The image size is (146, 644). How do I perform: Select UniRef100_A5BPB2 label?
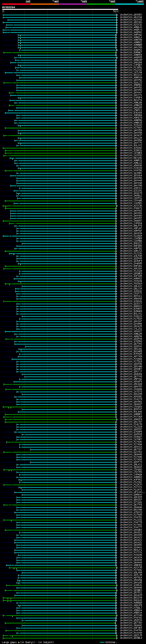[131, 85]
